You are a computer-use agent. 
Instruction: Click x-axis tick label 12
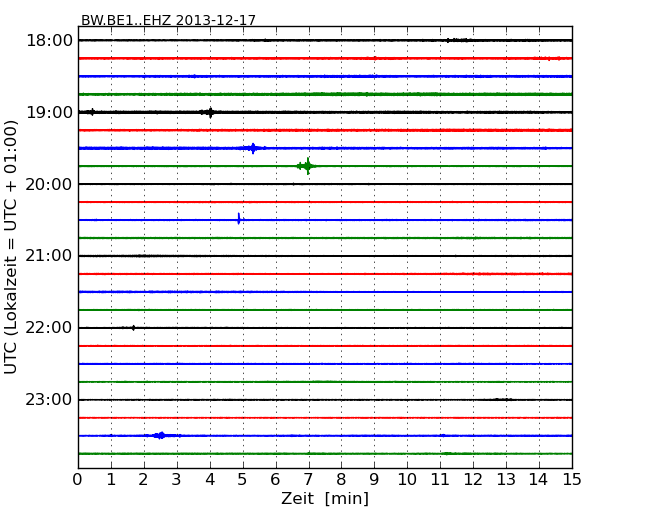[473, 480]
